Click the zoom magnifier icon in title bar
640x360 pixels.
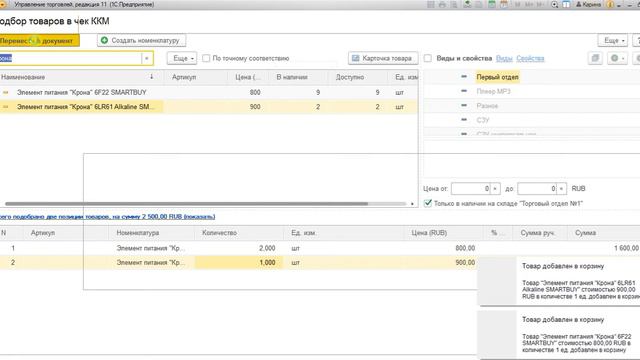554,4
